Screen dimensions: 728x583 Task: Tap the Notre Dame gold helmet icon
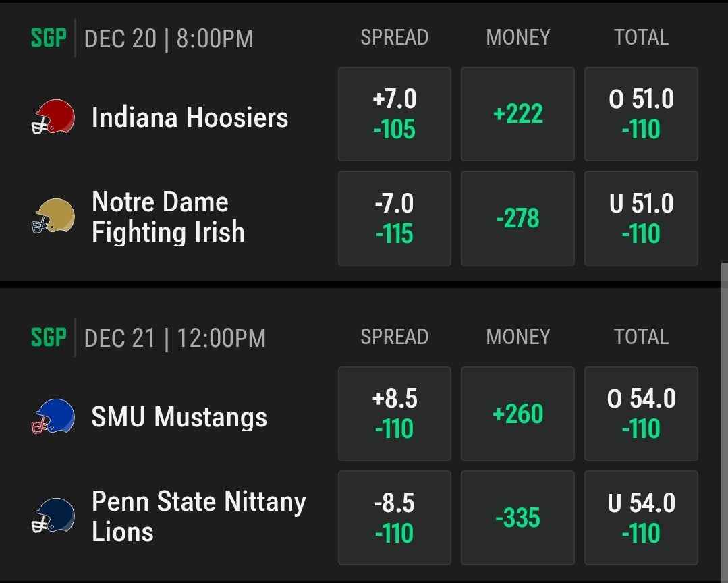pos(53,216)
